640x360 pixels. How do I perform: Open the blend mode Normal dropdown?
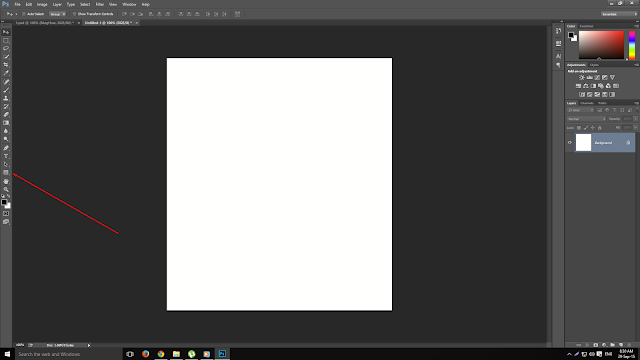pos(586,119)
